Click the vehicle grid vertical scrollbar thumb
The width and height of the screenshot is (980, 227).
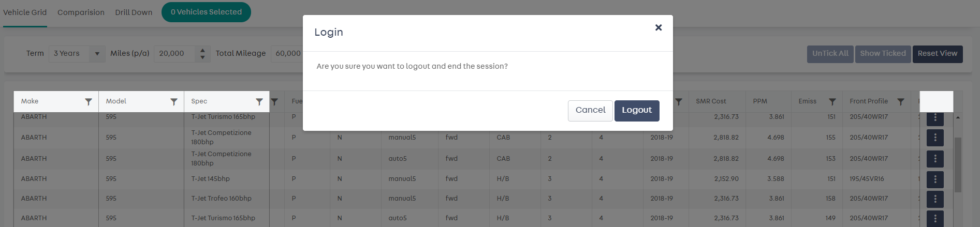[958, 164]
